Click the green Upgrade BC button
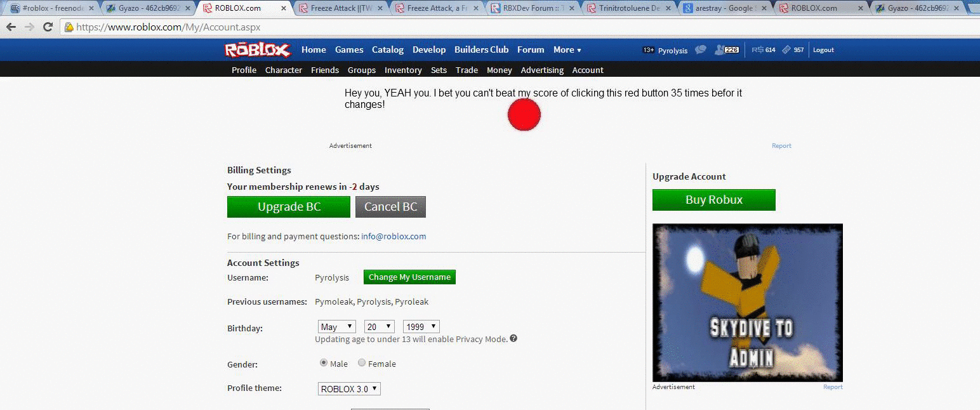 (289, 207)
